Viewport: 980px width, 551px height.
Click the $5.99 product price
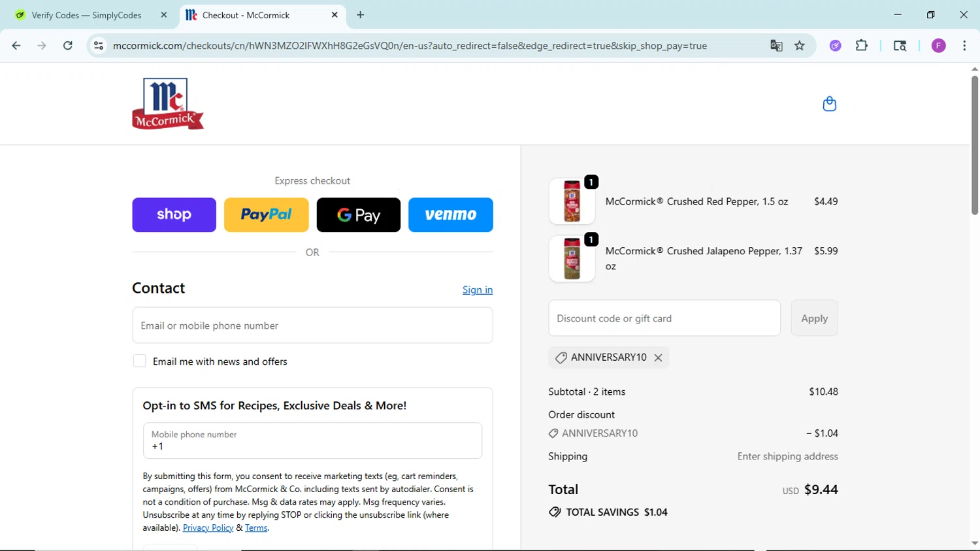(826, 251)
